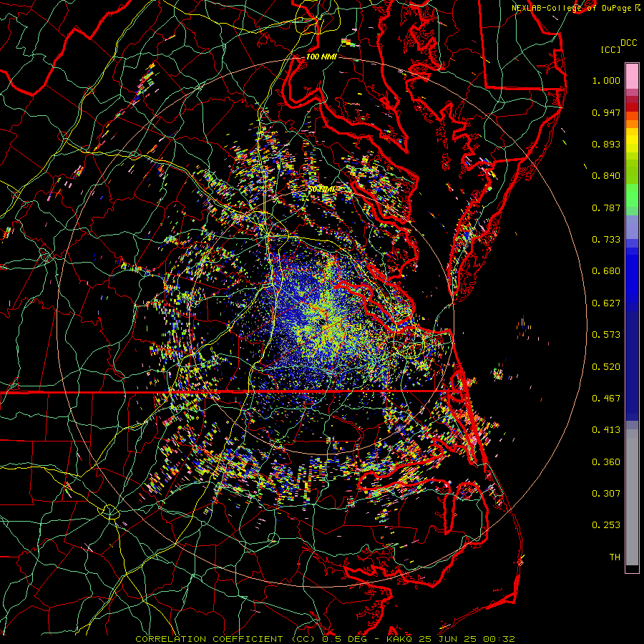Image resolution: width=644 pixels, height=644 pixels.
Task: Click the DCC product label
Action: pos(629,43)
